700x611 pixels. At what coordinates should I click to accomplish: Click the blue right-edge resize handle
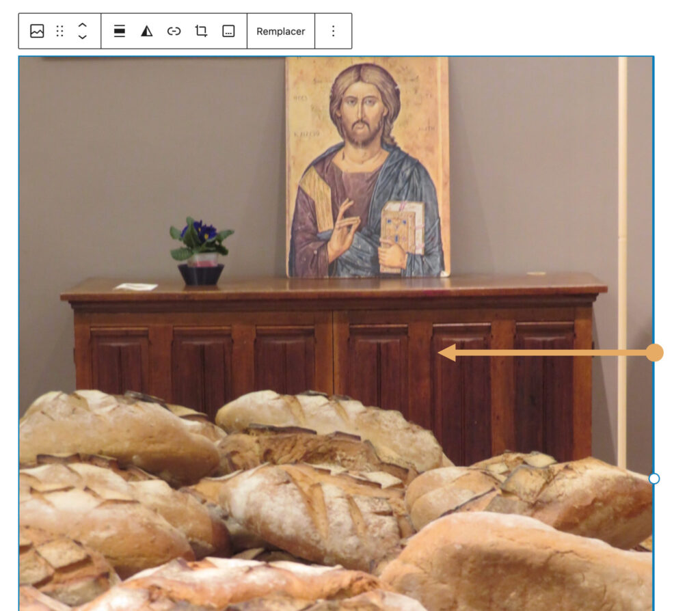click(x=654, y=479)
